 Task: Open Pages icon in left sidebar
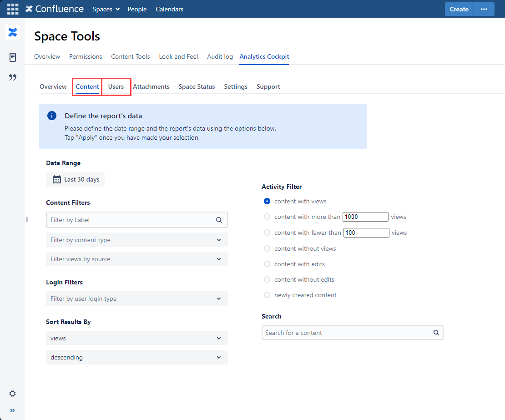coord(13,57)
